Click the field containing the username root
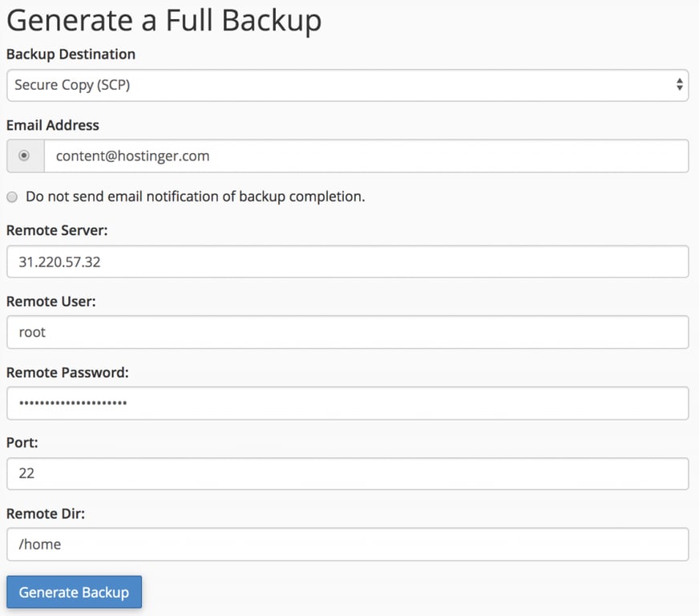This screenshot has width=699, height=616. pos(345,332)
